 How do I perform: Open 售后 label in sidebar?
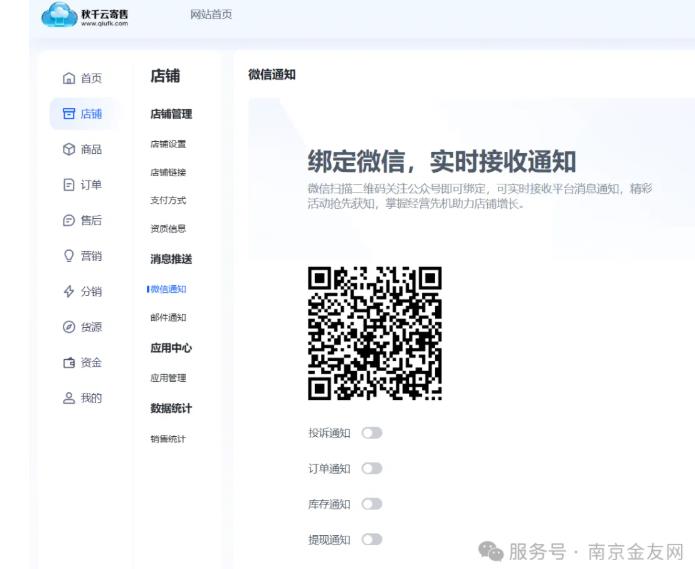coord(91,220)
